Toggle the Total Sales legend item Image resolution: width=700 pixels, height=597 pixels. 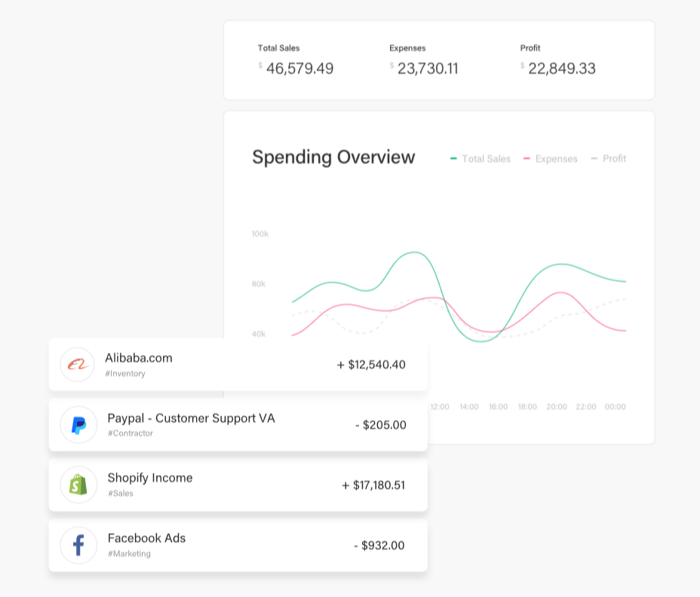click(x=480, y=159)
